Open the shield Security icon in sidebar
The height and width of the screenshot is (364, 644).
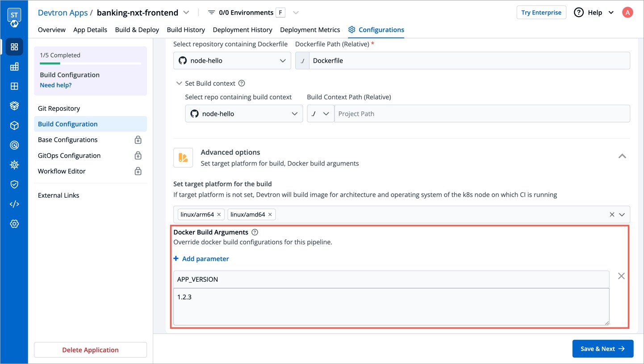(14, 184)
